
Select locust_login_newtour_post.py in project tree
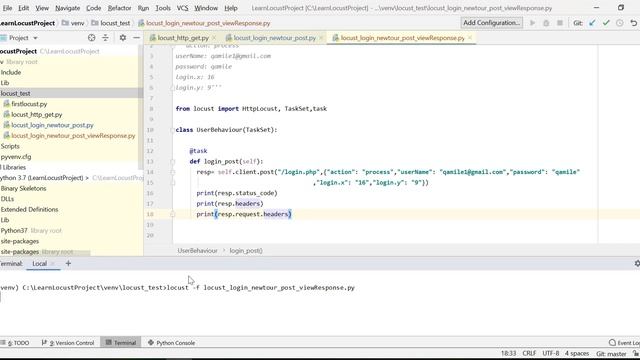52,125
